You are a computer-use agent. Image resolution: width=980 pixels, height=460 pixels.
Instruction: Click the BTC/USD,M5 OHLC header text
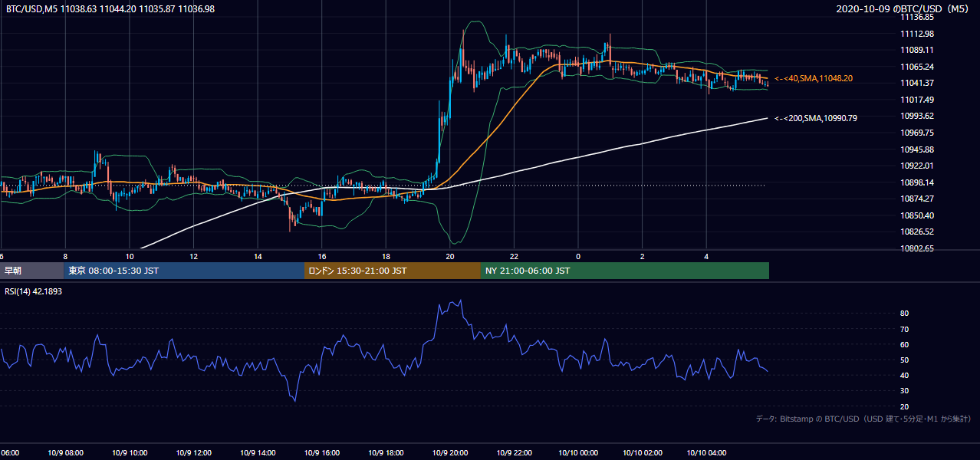pos(110,8)
